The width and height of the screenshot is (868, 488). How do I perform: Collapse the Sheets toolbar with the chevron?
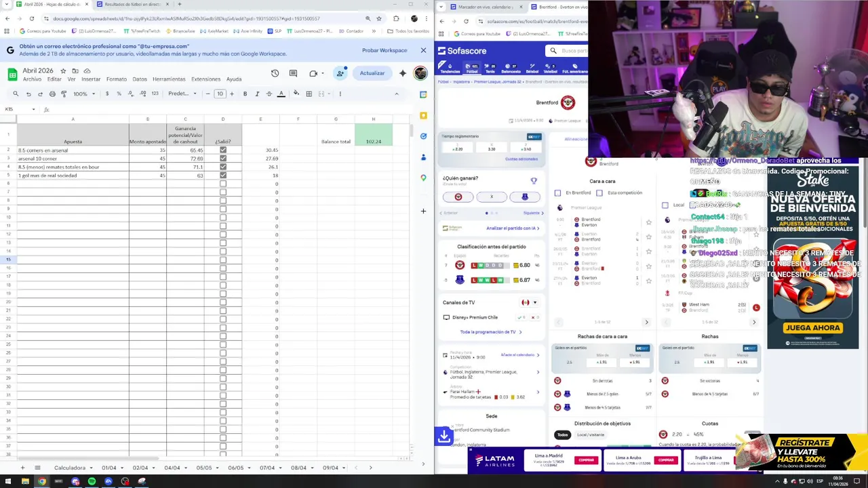click(397, 94)
